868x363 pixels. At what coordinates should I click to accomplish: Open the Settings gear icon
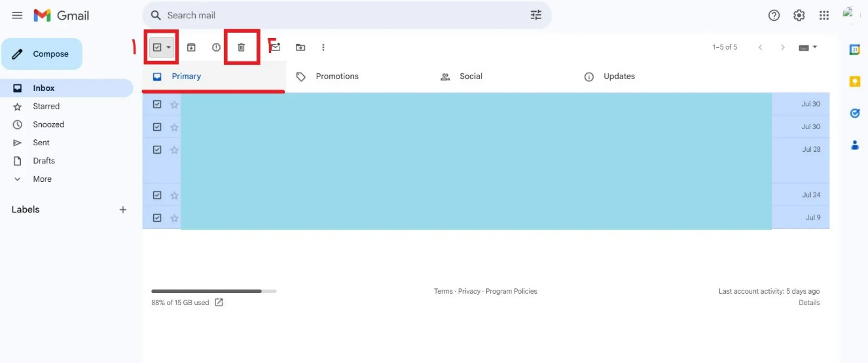point(799,15)
